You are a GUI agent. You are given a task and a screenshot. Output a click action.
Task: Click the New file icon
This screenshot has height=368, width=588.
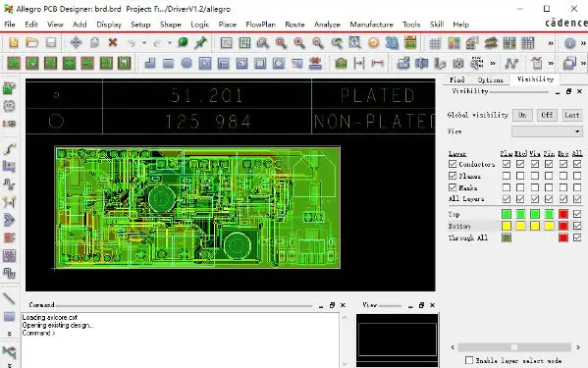pos(14,43)
